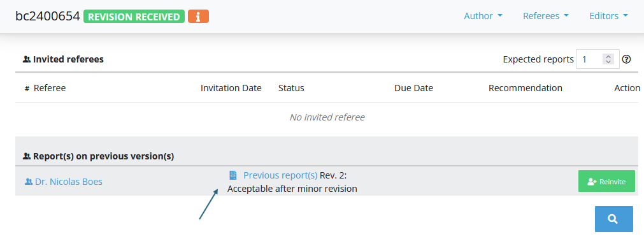Click the blue magnifier search button
Screen dimensions: 644x241
click(613, 219)
